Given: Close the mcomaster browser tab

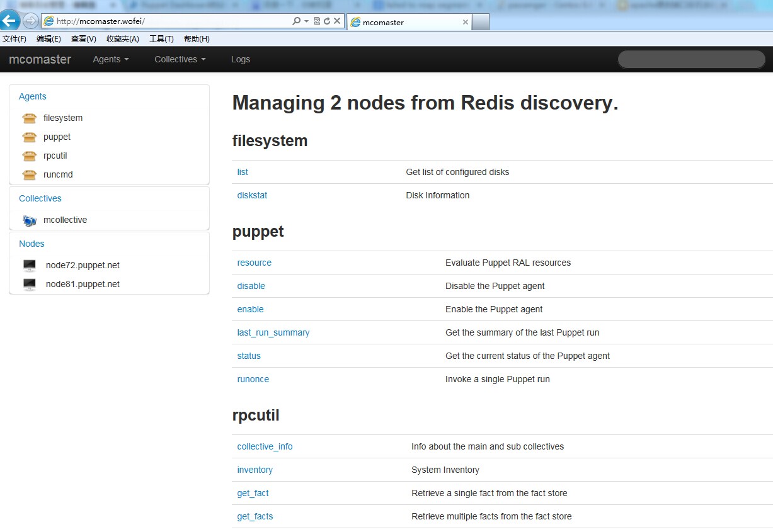Looking at the screenshot, I should pos(466,22).
